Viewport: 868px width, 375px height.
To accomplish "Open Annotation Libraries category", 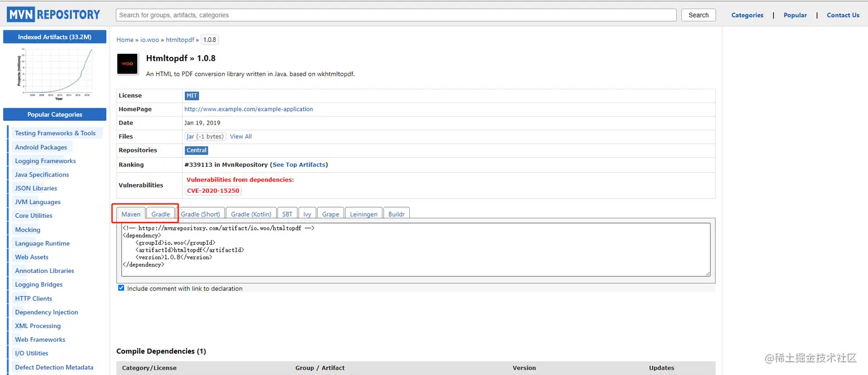I will coord(45,271).
